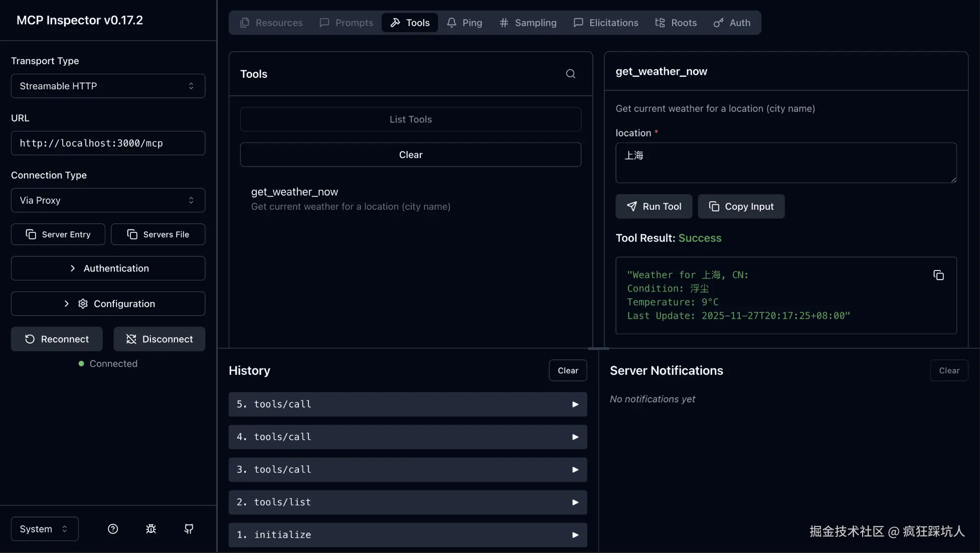Click the Run Tool button
The height and width of the screenshot is (553, 980).
pos(654,206)
